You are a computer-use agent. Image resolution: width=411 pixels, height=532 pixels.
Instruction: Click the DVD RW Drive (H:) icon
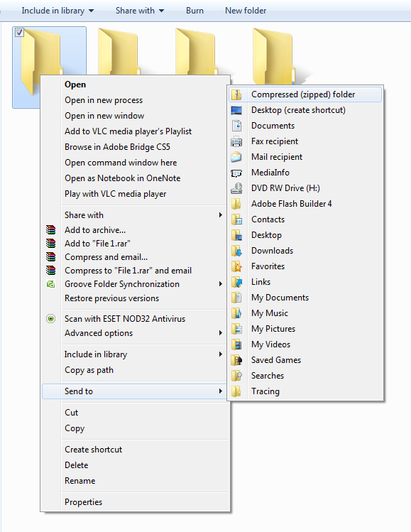tap(236, 188)
